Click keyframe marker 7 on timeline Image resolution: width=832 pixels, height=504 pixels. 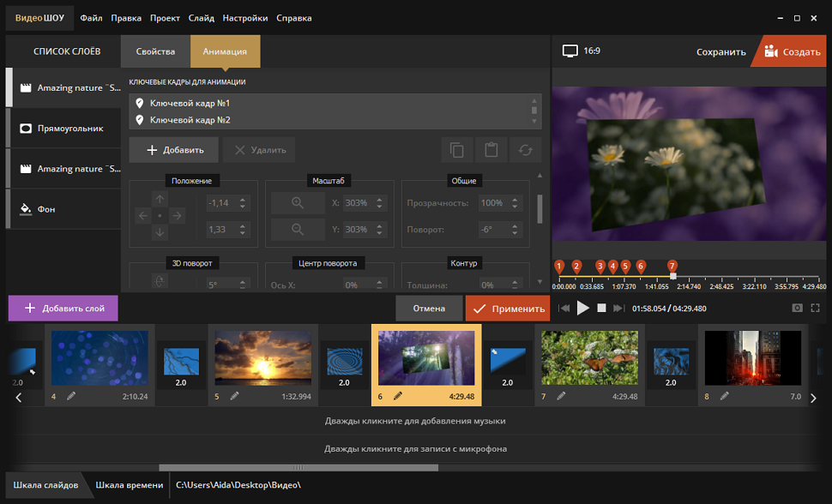click(672, 267)
